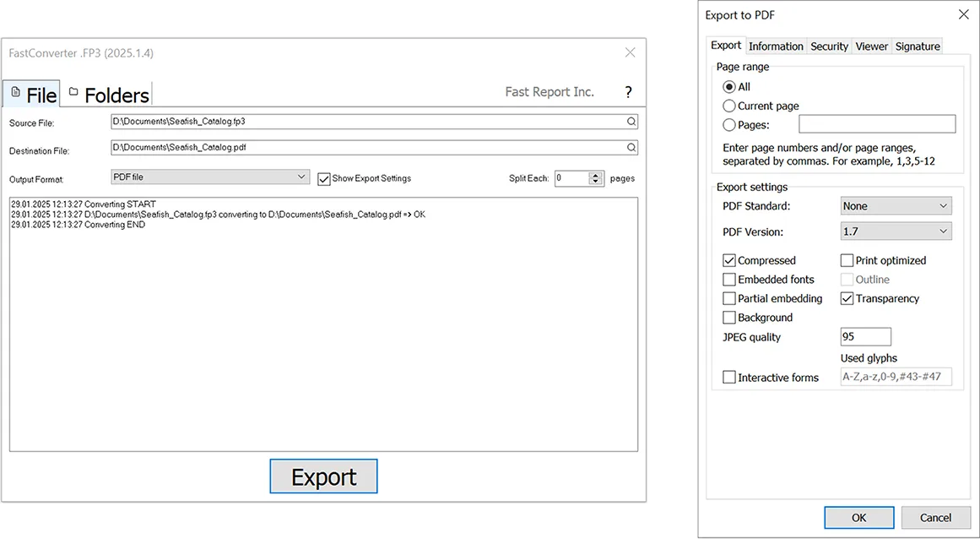
Task: Open the Output Format dropdown
Action: (210, 177)
